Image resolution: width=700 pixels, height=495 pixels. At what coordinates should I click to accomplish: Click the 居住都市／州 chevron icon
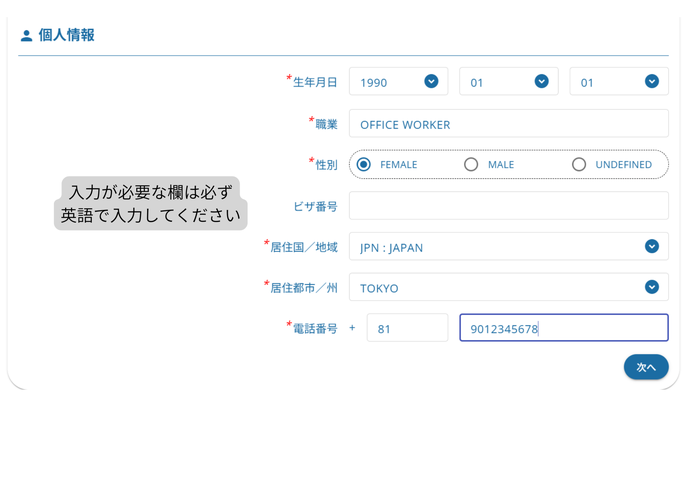651,288
